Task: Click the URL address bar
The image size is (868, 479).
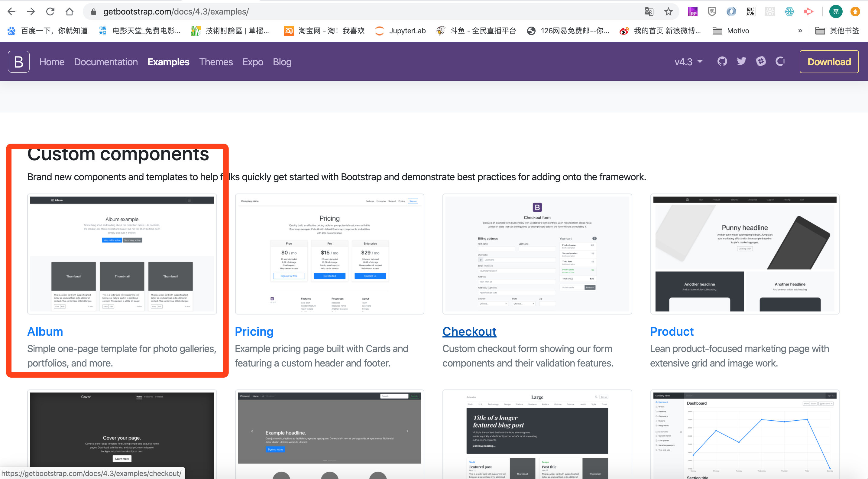Action: point(337,12)
